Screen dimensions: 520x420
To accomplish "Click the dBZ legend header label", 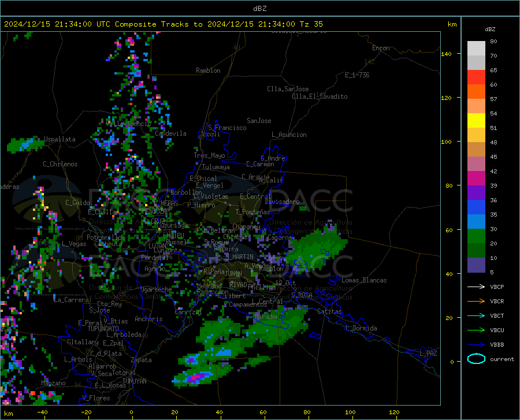I will (490, 29).
